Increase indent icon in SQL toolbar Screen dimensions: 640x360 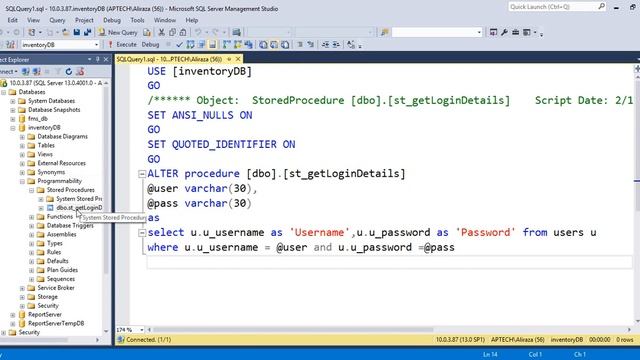coord(336,44)
